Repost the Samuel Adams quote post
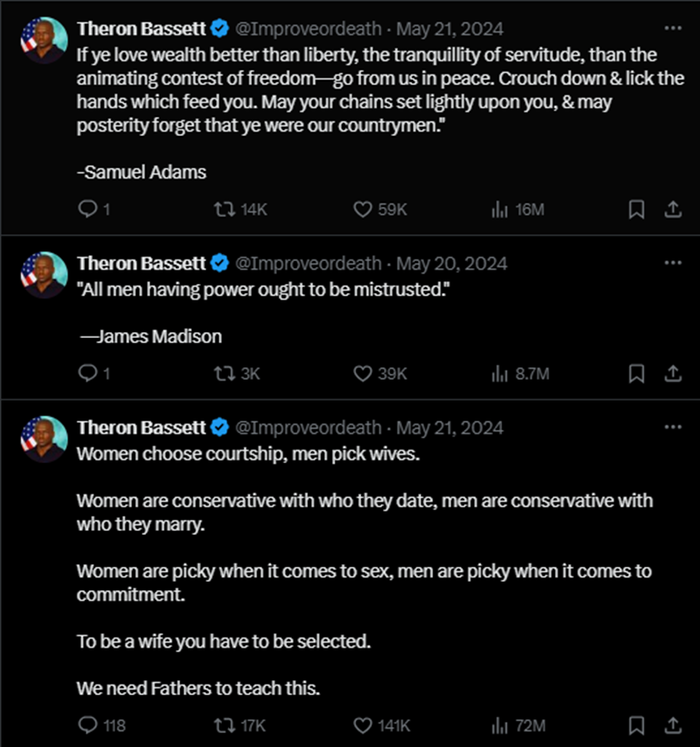Viewport: 700px width, 747px height. tap(224, 209)
